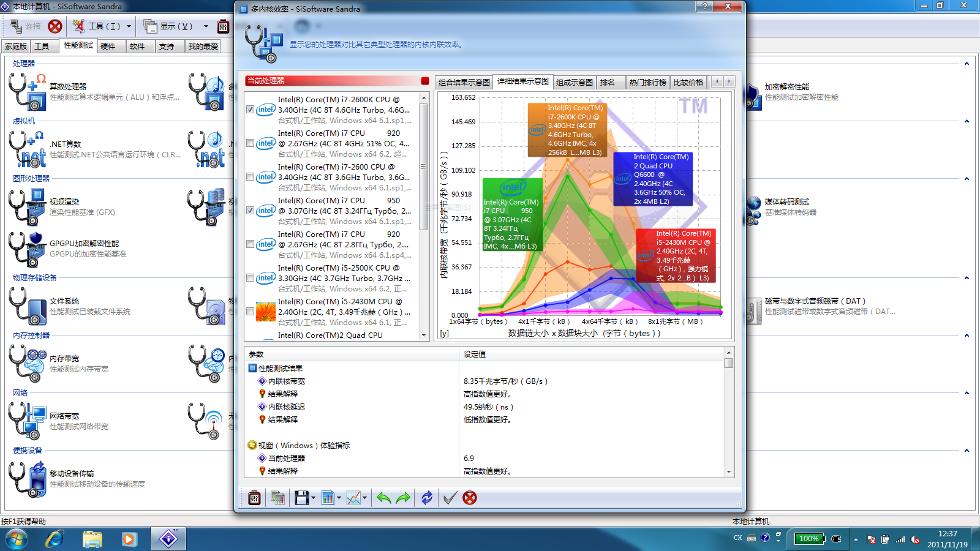Click the 工具(T) toolbar button

(x=97, y=26)
